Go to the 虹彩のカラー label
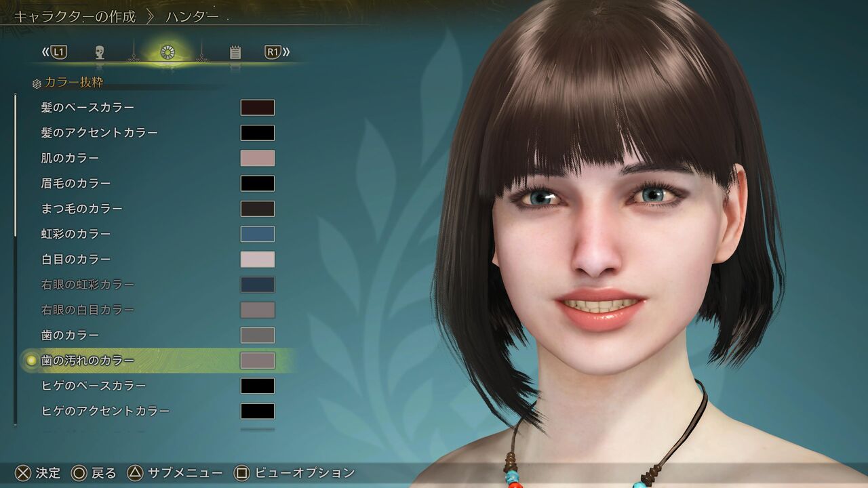868x488 pixels. click(76, 234)
